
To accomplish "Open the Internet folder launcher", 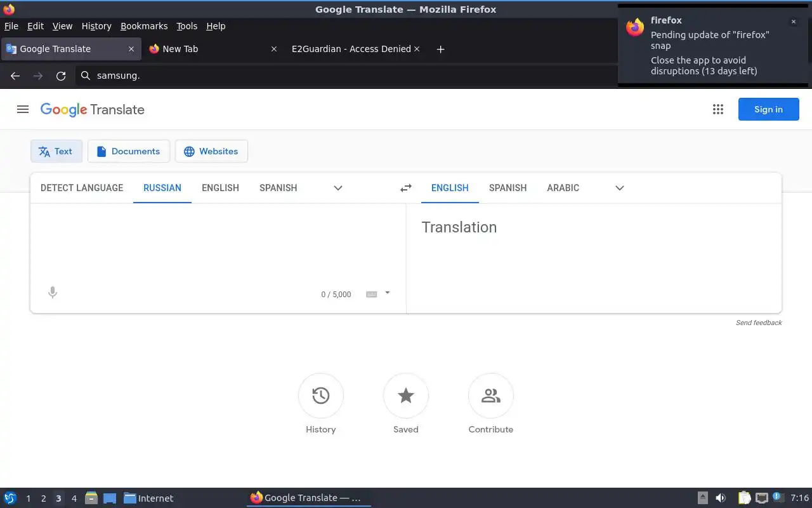I will 148,498.
